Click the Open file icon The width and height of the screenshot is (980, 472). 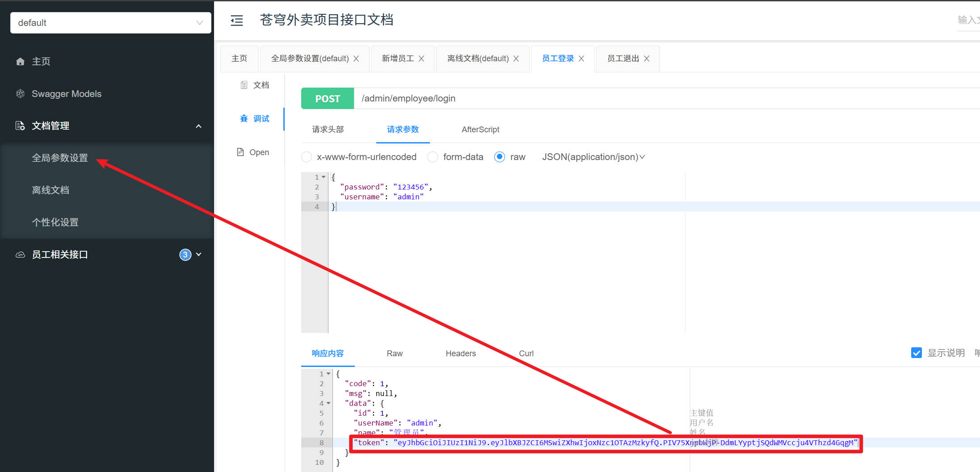pos(240,152)
